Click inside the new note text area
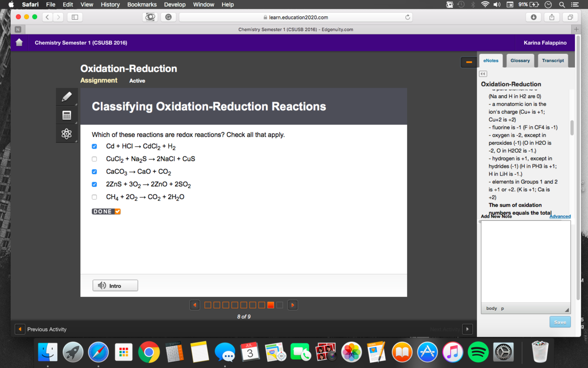Image resolution: width=588 pixels, height=368 pixels. pos(526,262)
